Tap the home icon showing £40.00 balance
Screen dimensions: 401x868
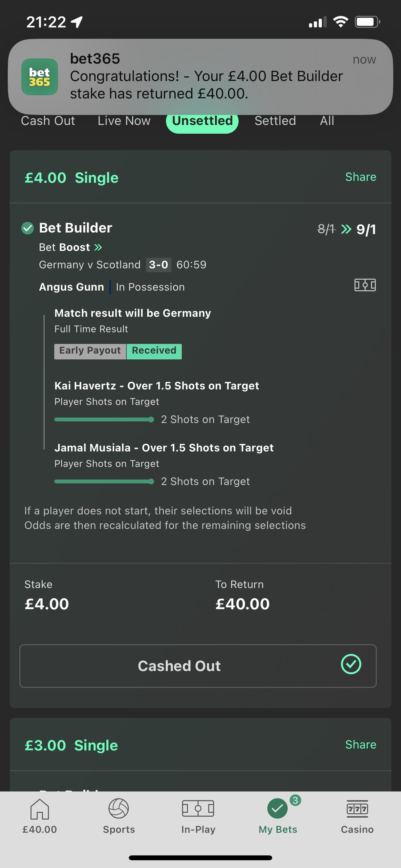[x=40, y=809]
